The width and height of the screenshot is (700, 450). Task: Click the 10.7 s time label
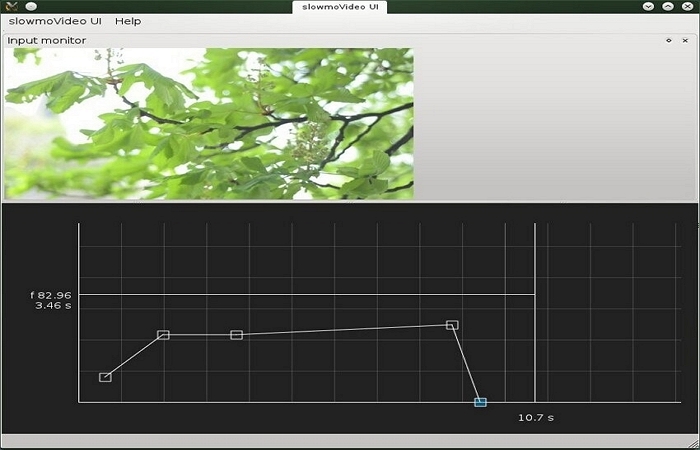(x=536, y=418)
